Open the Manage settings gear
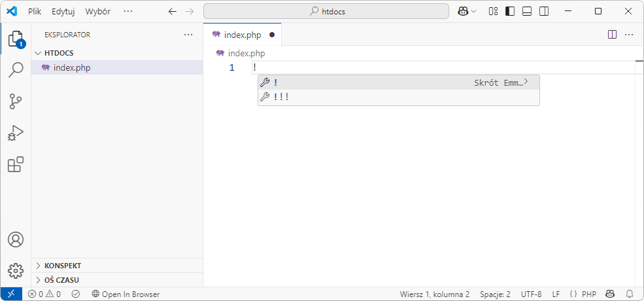The height and width of the screenshot is (301, 644). tap(15, 270)
